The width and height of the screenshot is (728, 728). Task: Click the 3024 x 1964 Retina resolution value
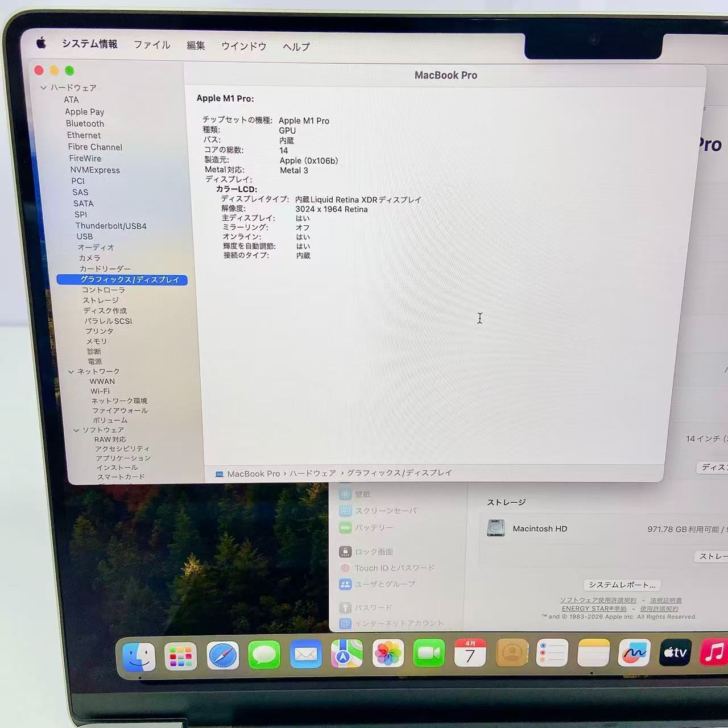pos(332,209)
